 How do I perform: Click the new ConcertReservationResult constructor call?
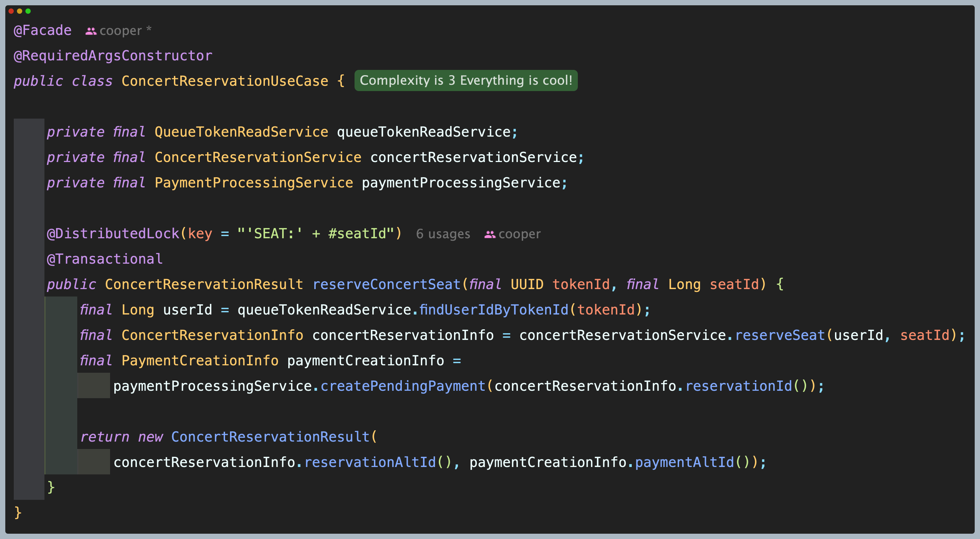pyautogui.click(x=271, y=437)
